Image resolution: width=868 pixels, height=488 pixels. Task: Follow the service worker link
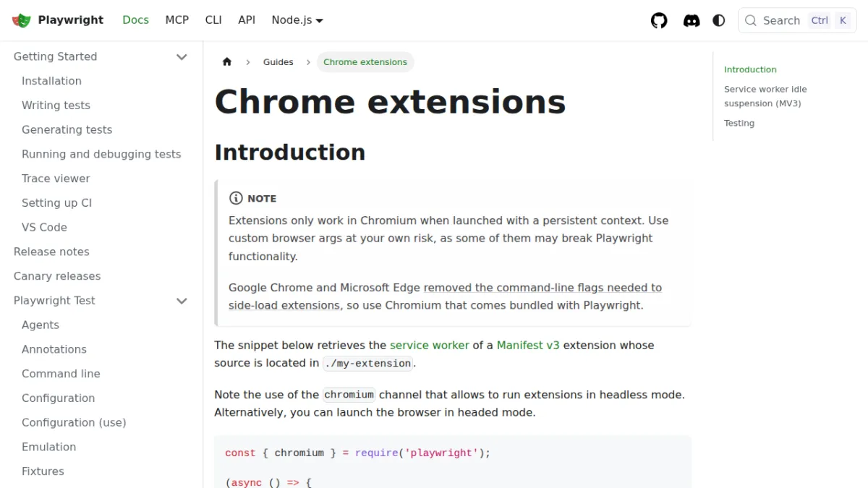(430, 346)
